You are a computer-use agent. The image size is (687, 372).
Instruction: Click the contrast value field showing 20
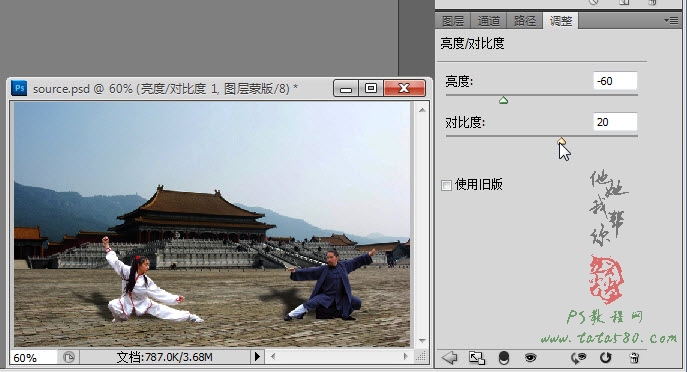(x=615, y=122)
